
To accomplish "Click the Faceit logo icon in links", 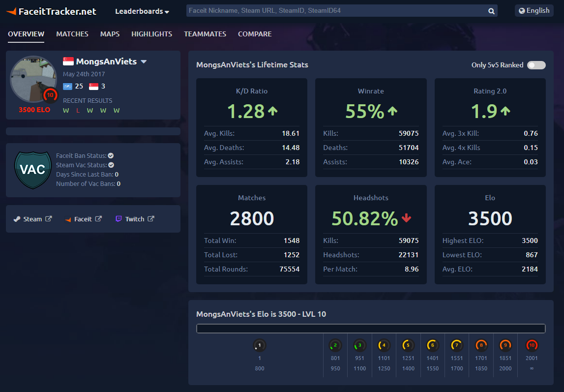I will click(68, 219).
